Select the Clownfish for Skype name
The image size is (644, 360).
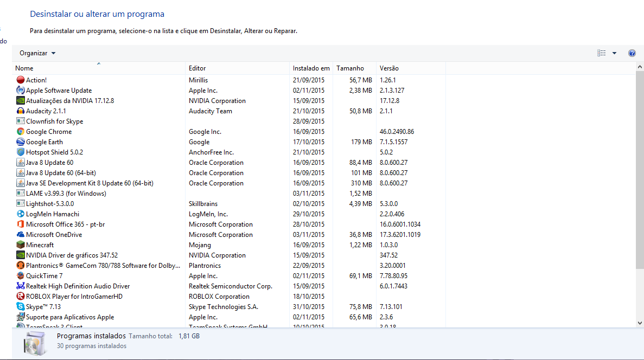click(x=55, y=121)
